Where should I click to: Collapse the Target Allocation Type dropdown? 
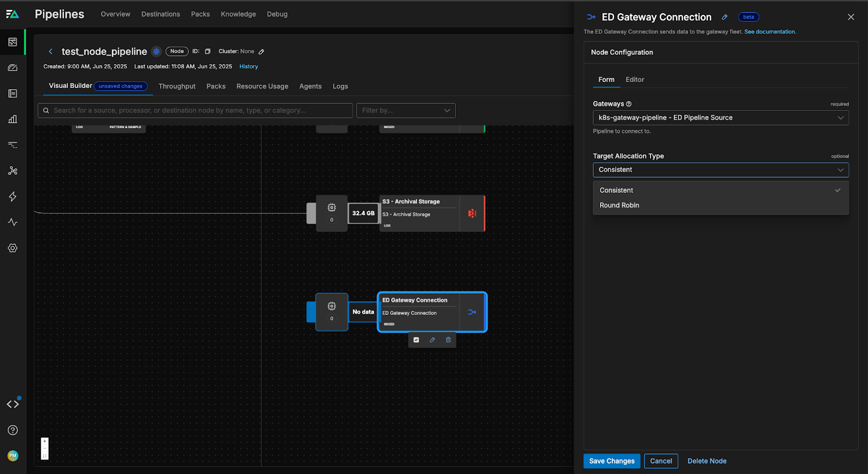click(x=720, y=170)
